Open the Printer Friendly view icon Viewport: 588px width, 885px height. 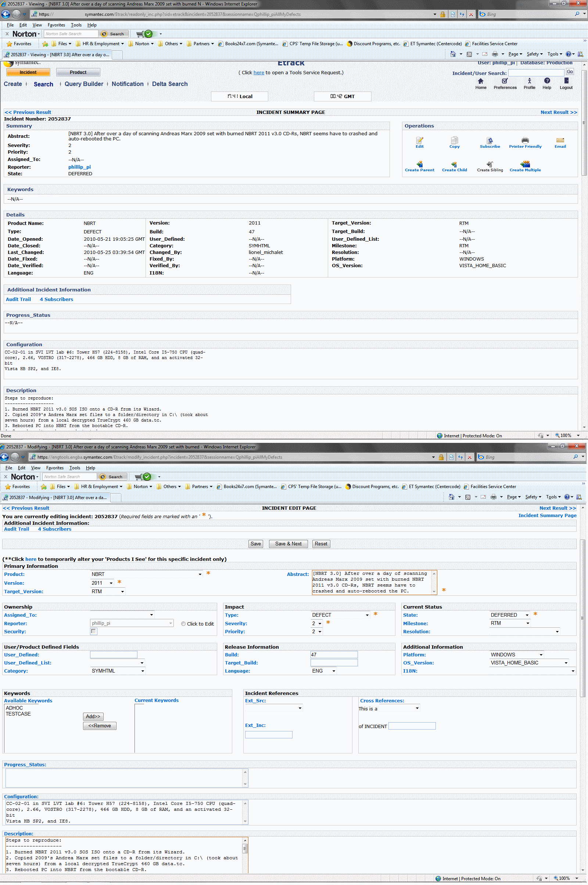point(525,141)
